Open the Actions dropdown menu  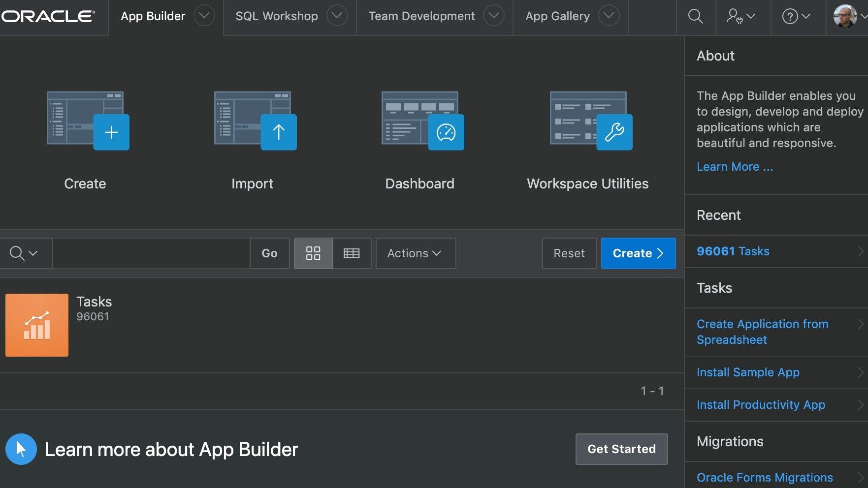tap(415, 253)
